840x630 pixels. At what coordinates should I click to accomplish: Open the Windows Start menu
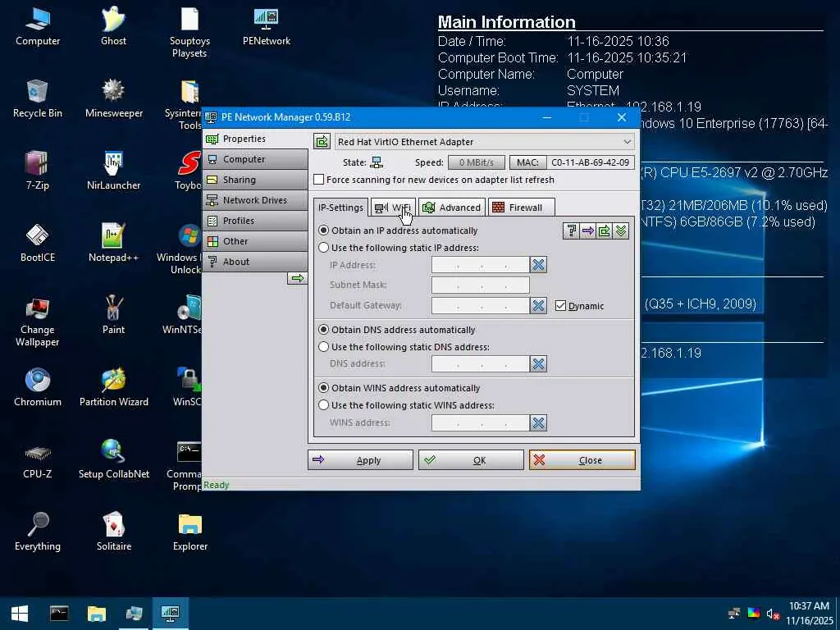20,614
